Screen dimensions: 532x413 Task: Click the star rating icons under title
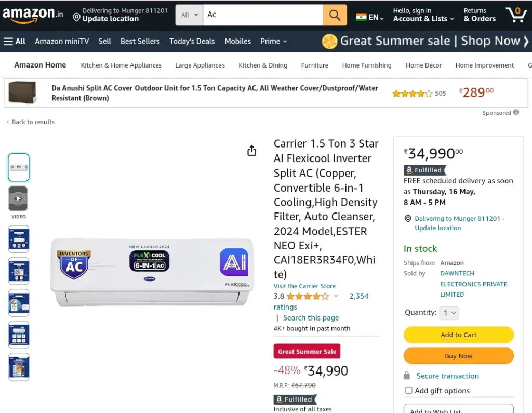coord(308,296)
